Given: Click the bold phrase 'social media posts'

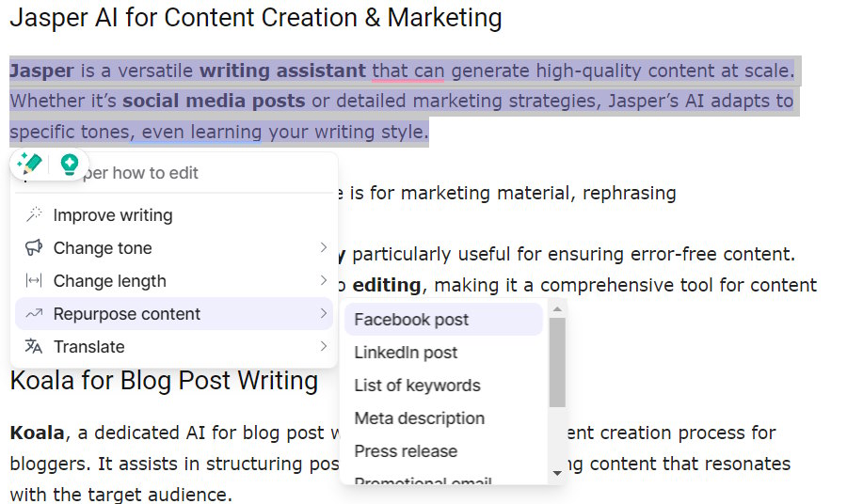Looking at the screenshot, I should tap(214, 101).
